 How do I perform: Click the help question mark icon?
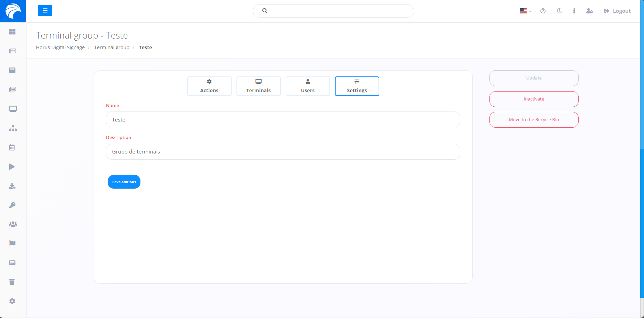tap(543, 11)
